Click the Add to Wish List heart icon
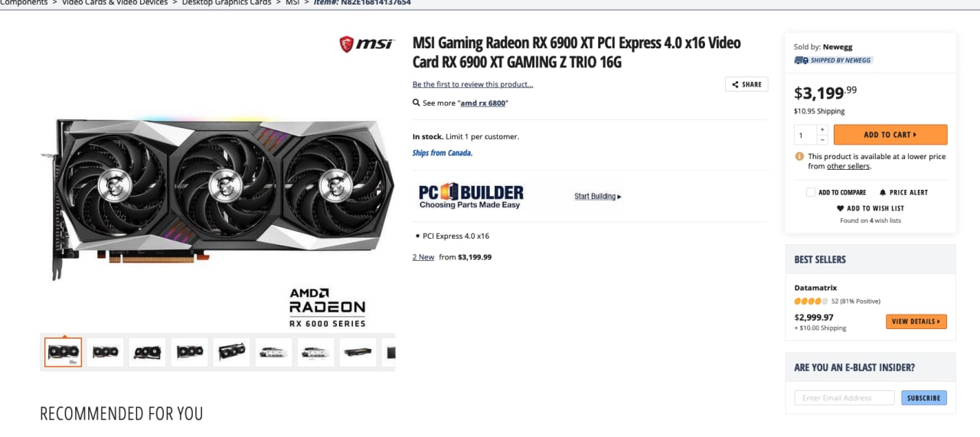980x437 pixels. [x=841, y=208]
